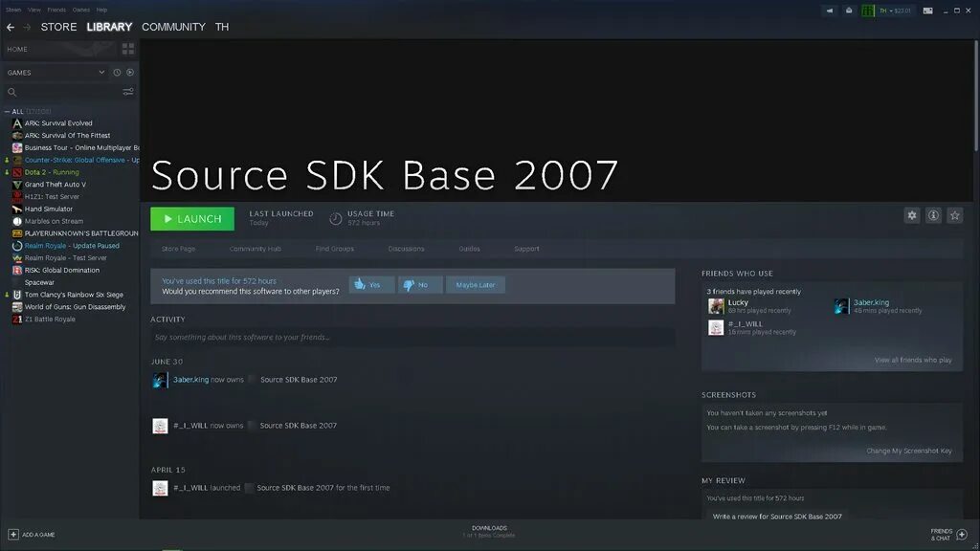Open TH profile tab
980x551 pixels.
click(222, 27)
